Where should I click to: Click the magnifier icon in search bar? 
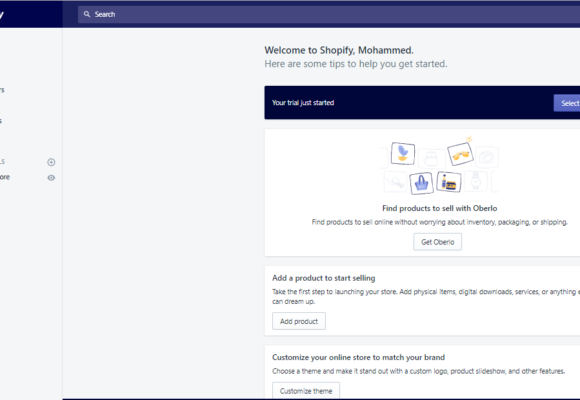(x=87, y=14)
